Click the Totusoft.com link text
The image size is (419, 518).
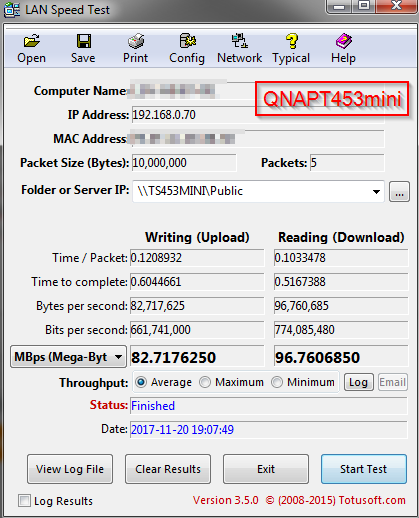pos(372,500)
